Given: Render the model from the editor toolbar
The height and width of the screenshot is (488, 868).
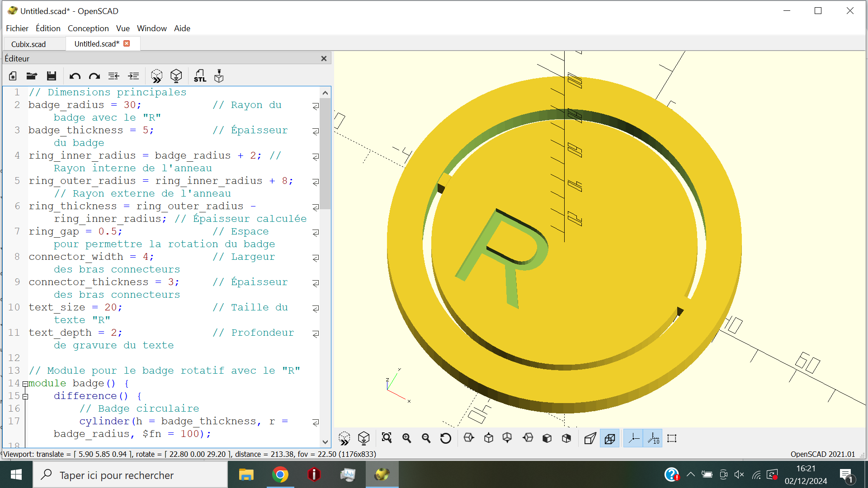Looking at the screenshot, I should click(176, 76).
